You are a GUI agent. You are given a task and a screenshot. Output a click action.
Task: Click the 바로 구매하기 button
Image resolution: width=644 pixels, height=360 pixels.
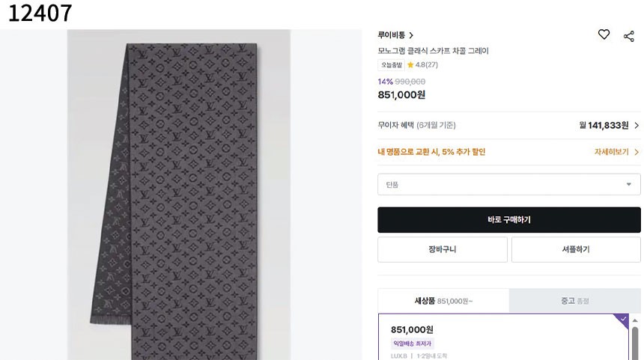[508, 220]
